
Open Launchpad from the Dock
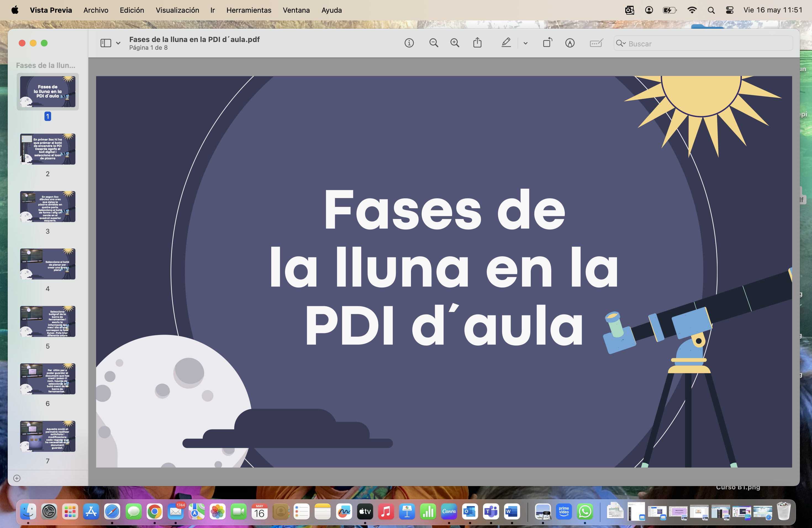[x=70, y=512]
